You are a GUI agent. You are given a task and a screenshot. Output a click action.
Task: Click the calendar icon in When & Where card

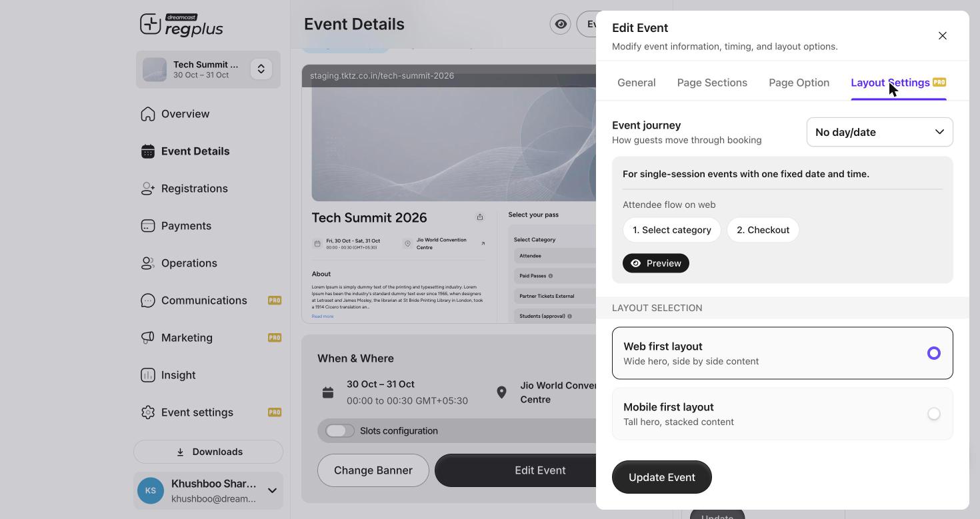click(x=328, y=392)
